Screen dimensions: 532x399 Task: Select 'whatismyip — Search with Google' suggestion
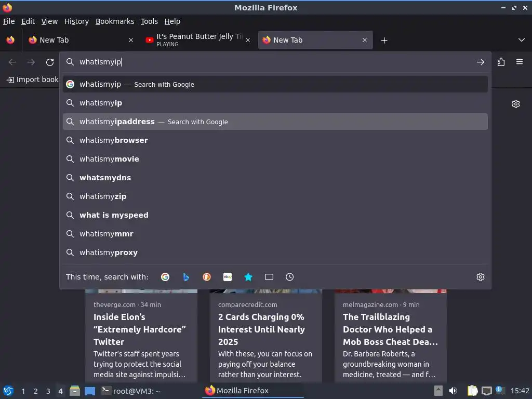point(275,84)
